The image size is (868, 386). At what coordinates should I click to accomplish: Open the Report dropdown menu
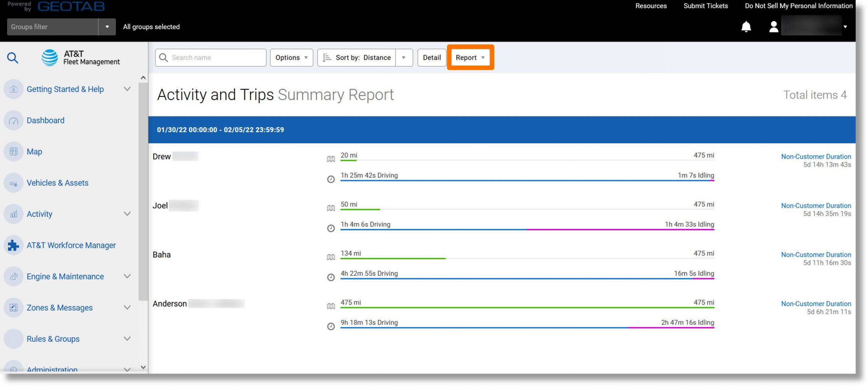[469, 57]
